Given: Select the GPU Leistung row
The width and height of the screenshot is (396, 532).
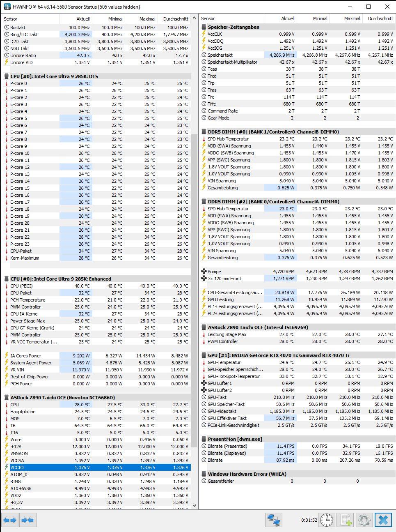Looking at the screenshot, I should pos(297,299).
